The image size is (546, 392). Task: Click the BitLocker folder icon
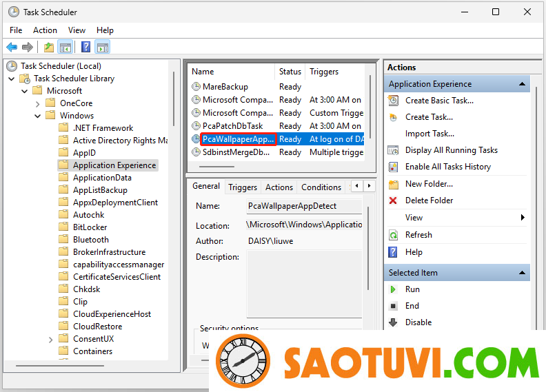click(63, 227)
